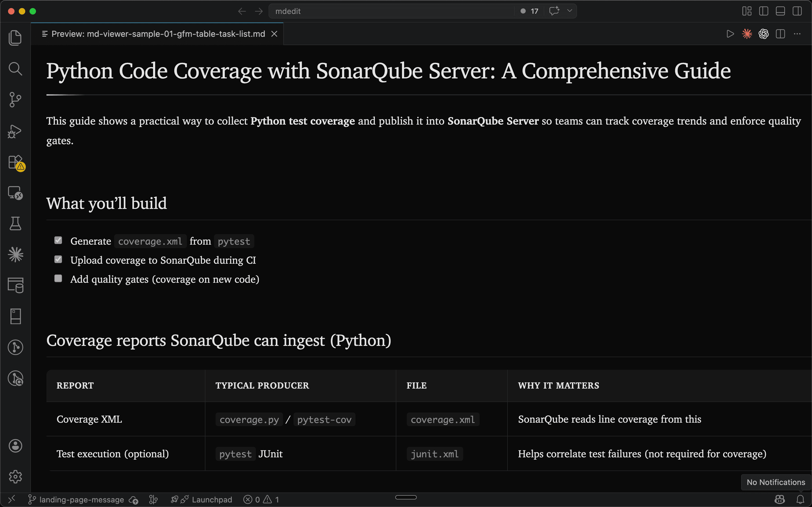Image resolution: width=812 pixels, height=507 pixels.
Task: Click the notifications bell in status bar
Action: pyautogui.click(x=800, y=500)
